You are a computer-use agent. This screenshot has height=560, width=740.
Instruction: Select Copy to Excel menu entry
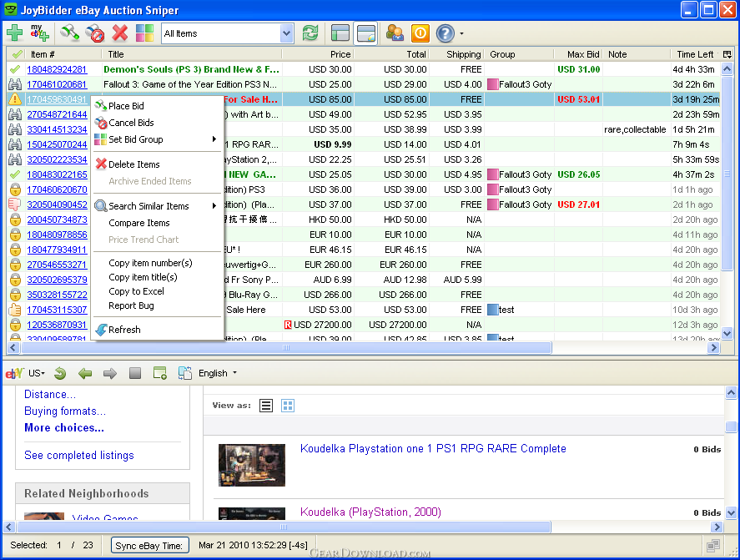[x=136, y=291]
